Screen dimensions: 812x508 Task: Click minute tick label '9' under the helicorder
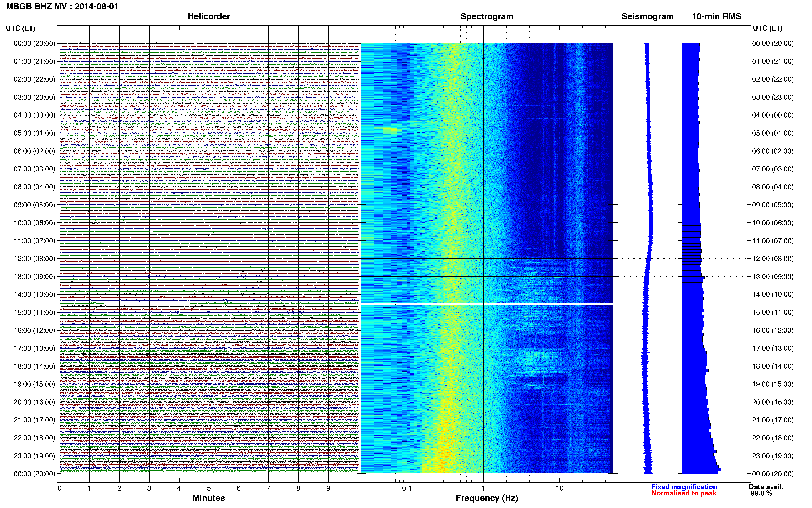328,488
